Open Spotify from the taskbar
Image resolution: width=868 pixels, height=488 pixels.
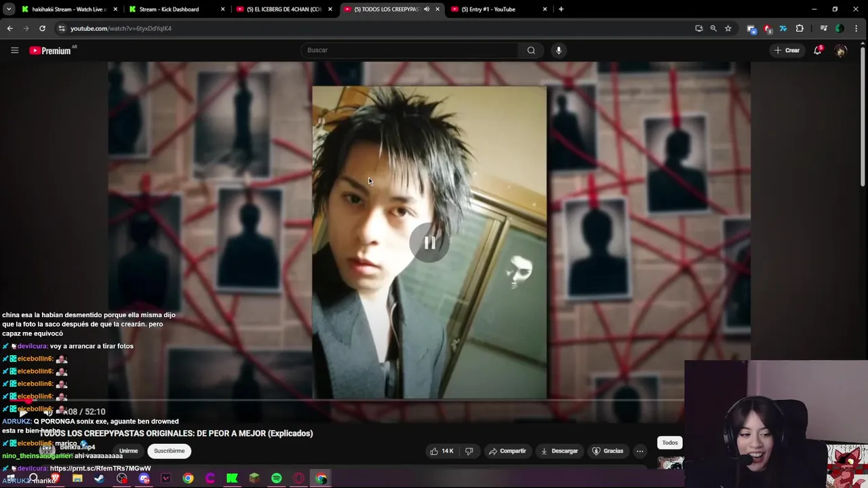tap(277, 479)
